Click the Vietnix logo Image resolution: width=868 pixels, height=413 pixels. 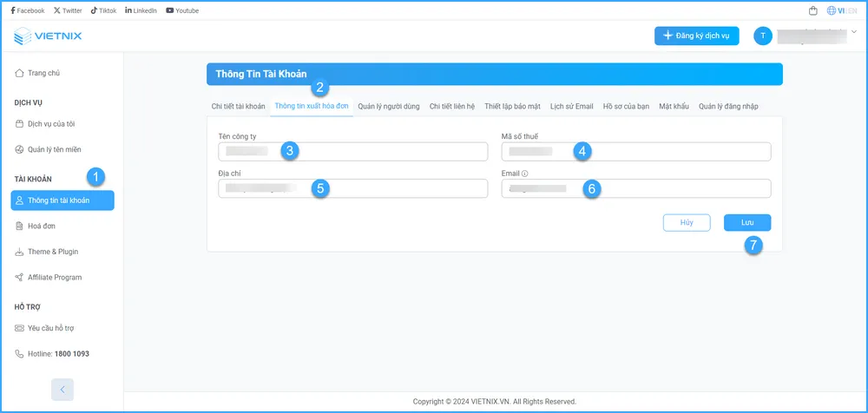pyautogui.click(x=49, y=36)
